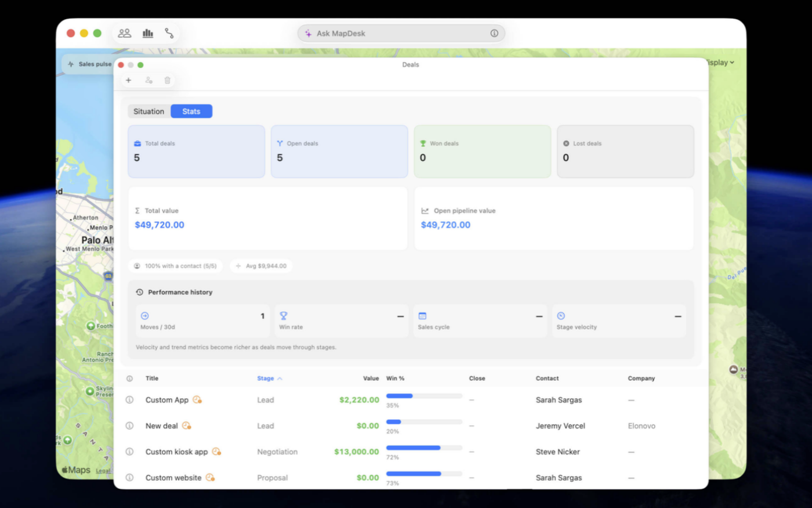The width and height of the screenshot is (812, 508).
Task: Click the assign contact person icon in Deals toolbar
Action: 149,80
